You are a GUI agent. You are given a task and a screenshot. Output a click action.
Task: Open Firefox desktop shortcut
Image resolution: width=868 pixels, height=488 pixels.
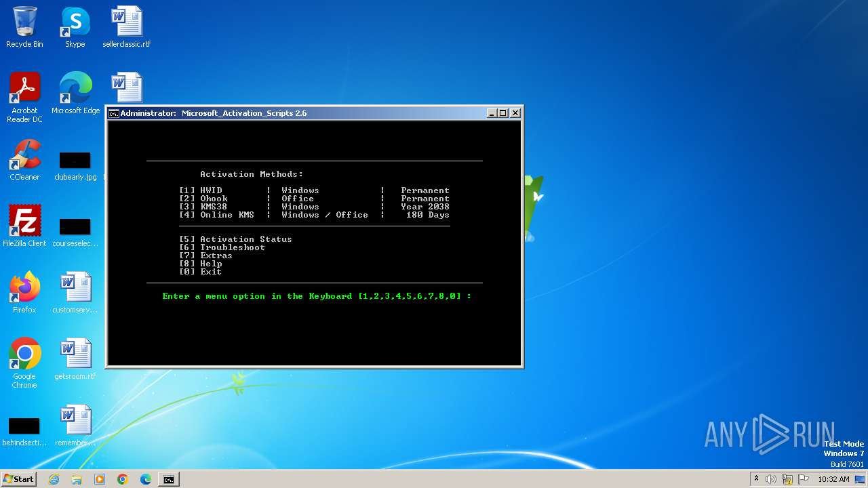(24, 292)
